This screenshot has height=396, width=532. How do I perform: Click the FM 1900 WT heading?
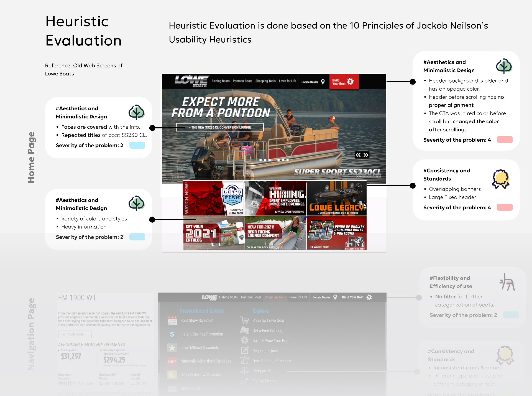[x=77, y=298]
